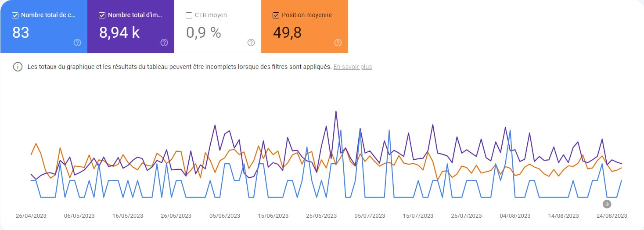This screenshot has width=644, height=230.
Task: Open the En savoir plus link
Action: click(353, 67)
